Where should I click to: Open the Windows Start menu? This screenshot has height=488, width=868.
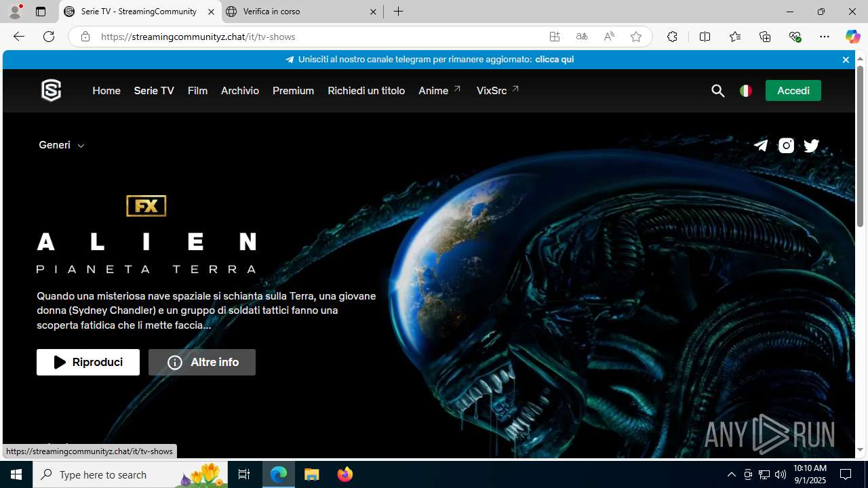click(x=16, y=474)
